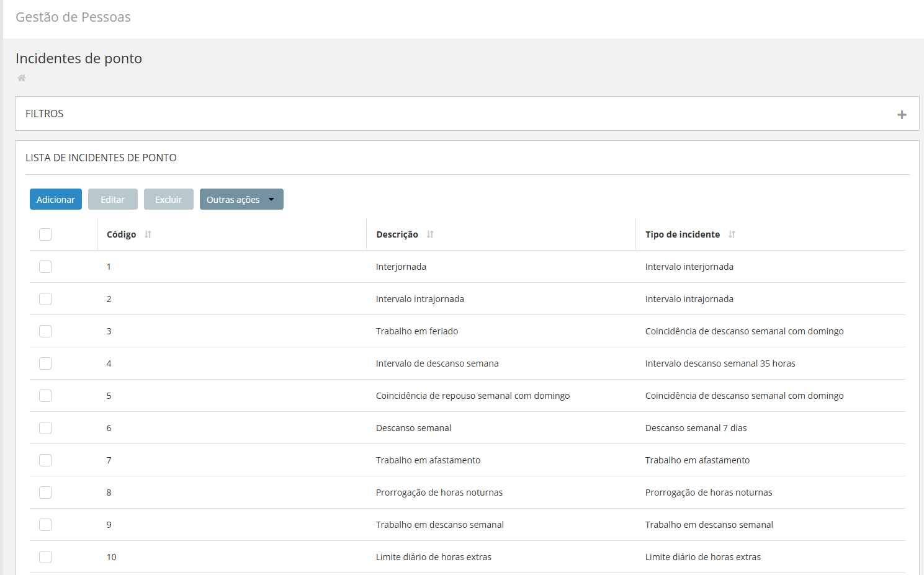Sort by Tipo de incidente sort icon

(x=732, y=234)
